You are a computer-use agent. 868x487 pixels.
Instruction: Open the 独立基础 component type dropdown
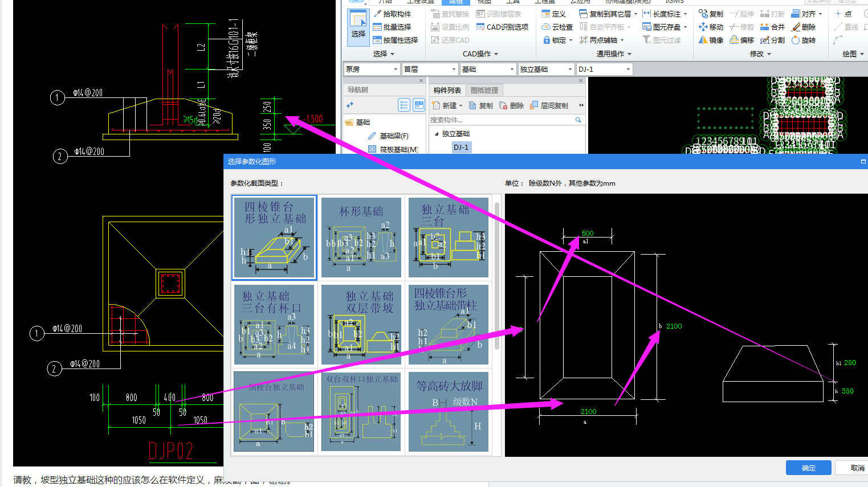pyautogui.click(x=570, y=69)
